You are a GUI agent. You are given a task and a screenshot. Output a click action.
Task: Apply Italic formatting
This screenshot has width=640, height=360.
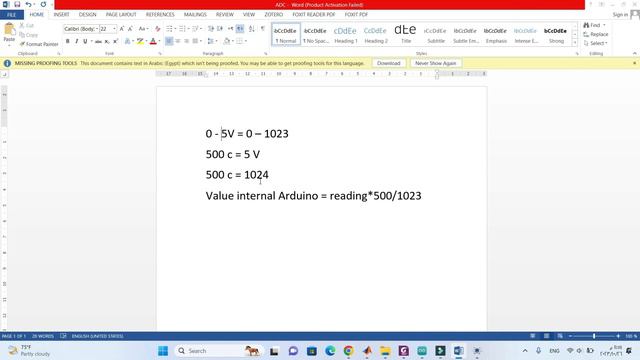(76, 41)
